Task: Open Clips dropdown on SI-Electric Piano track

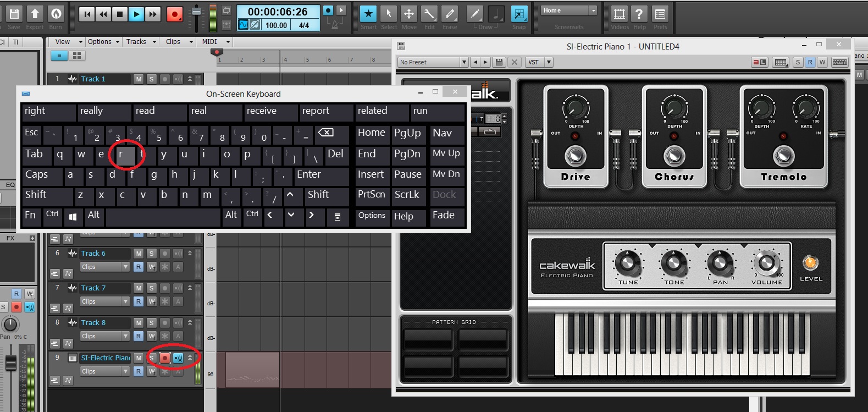Action: [x=104, y=371]
